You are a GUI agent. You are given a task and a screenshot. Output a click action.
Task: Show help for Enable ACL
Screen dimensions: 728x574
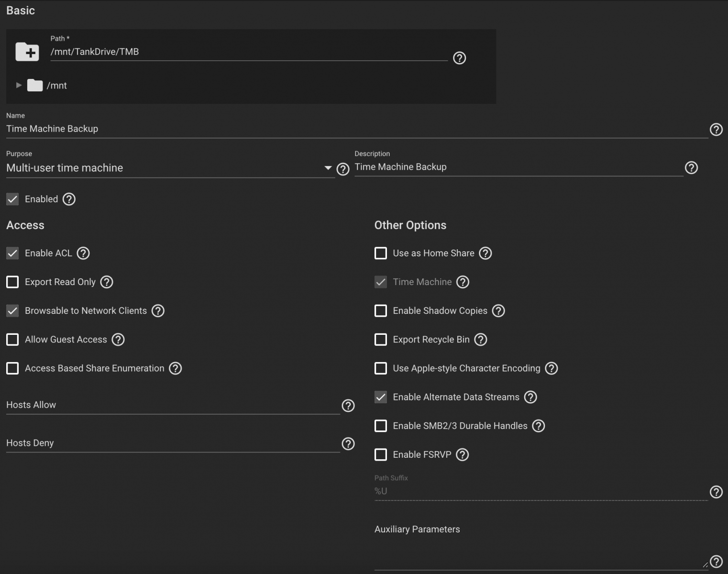(83, 253)
